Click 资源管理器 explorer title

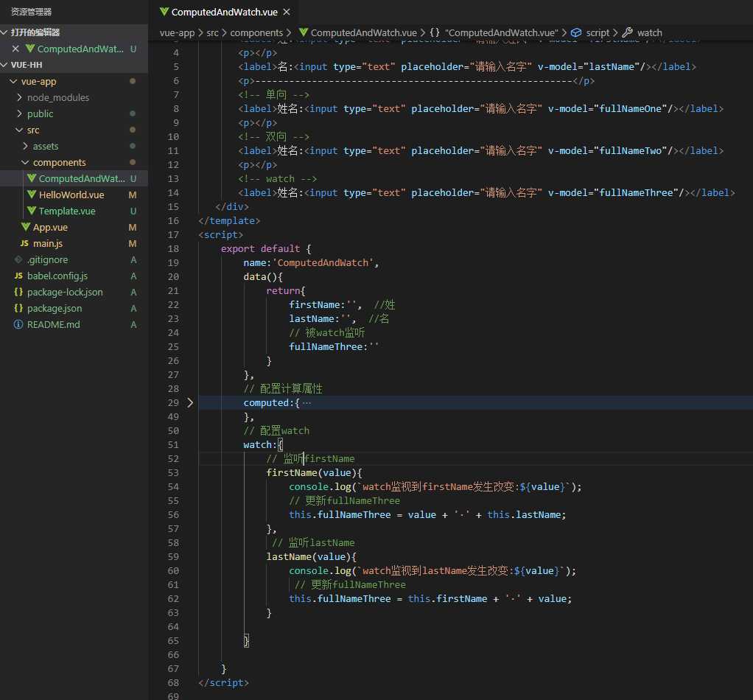[31, 12]
